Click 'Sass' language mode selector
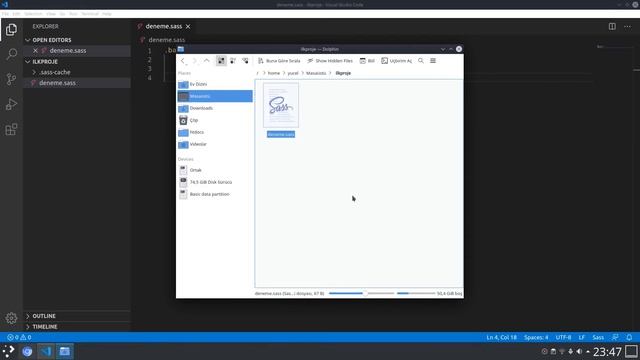Screen dimensions: 640x360 [598, 338]
